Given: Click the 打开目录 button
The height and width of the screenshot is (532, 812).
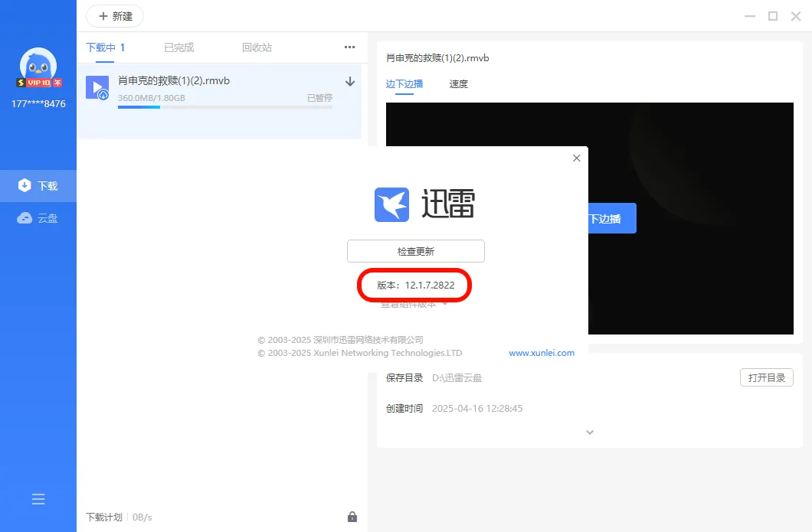Looking at the screenshot, I should click(767, 378).
